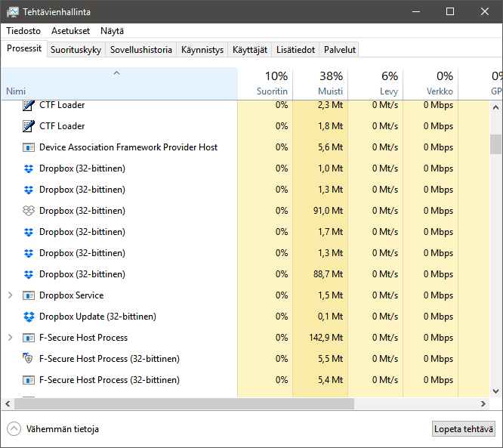
Task: Click the 5,6 Mt memory value
Action: coord(330,147)
